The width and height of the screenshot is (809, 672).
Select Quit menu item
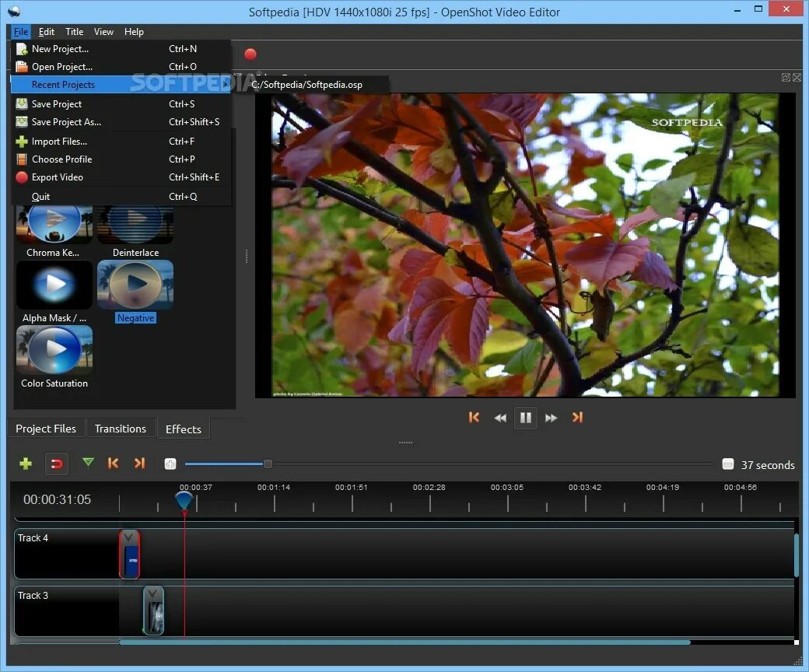(x=121, y=197)
